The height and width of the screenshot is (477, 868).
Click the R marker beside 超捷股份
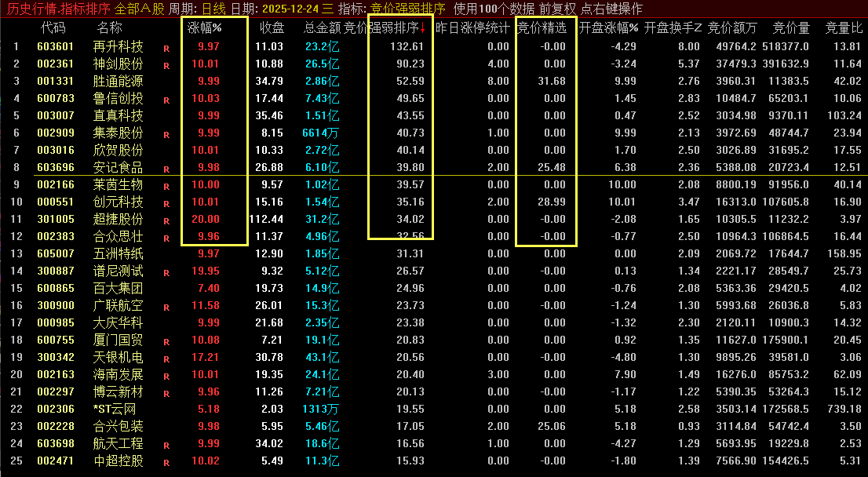click(x=166, y=220)
